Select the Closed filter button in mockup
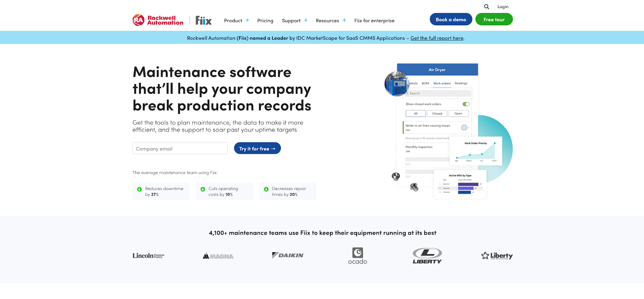 pos(437,113)
